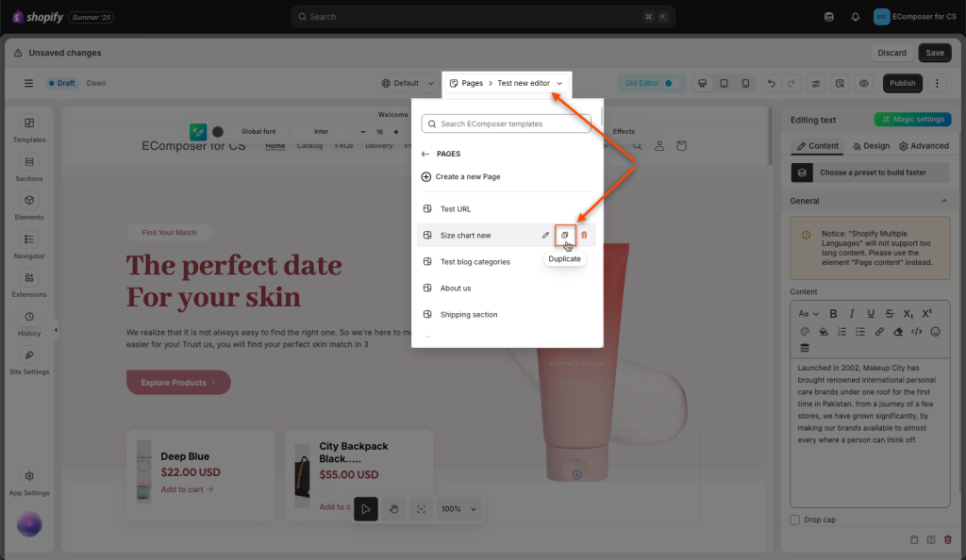The width and height of the screenshot is (966, 560).
Task: Open font size Aa dropdown
Action: pos(808,314)
